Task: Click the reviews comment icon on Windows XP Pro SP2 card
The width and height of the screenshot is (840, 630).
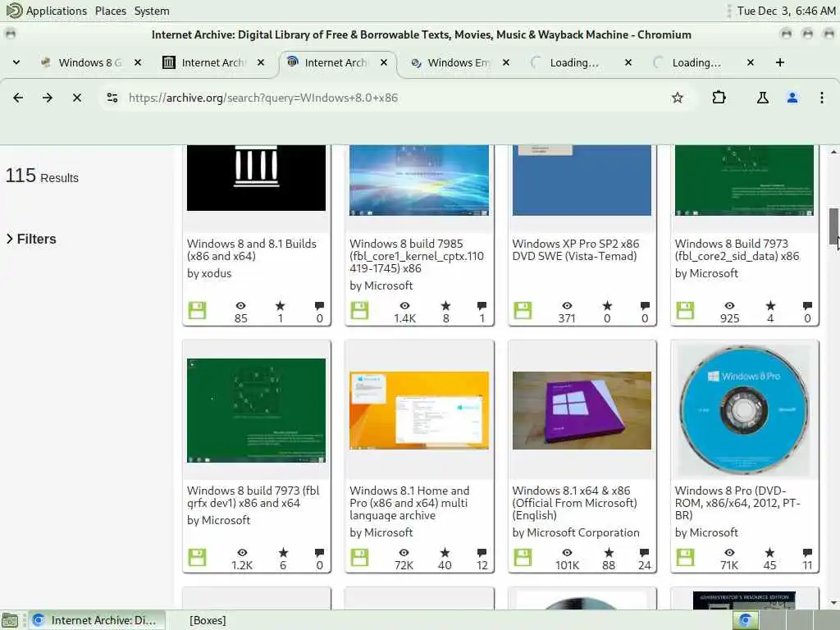Action: [x=645, y=306]
